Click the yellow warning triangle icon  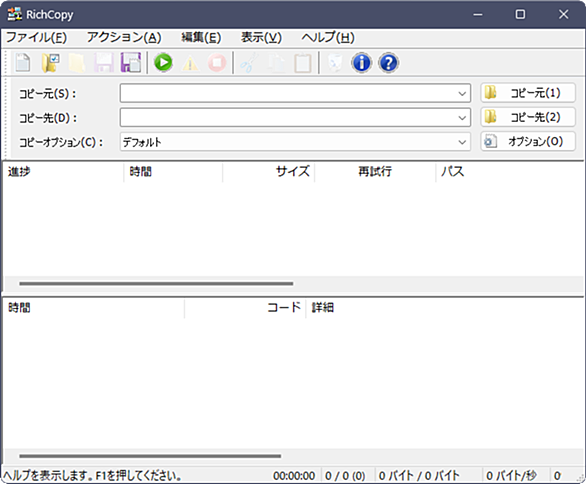pos(190,63)
